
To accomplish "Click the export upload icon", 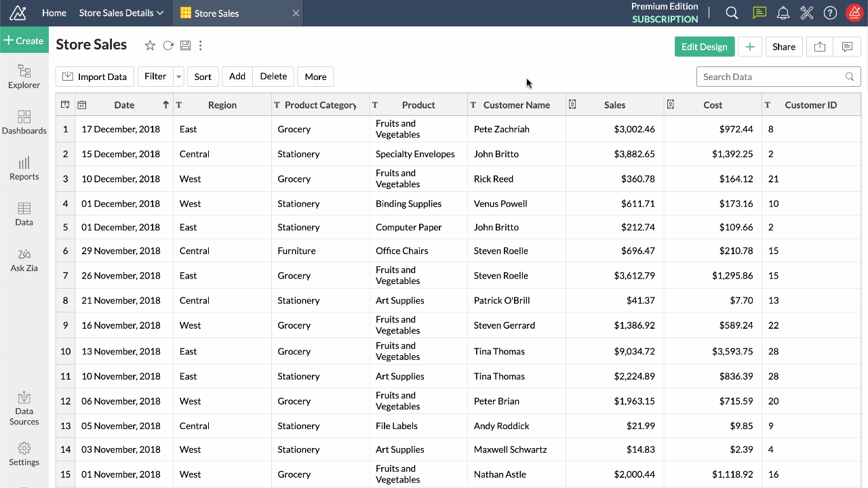I will point(820,47).
